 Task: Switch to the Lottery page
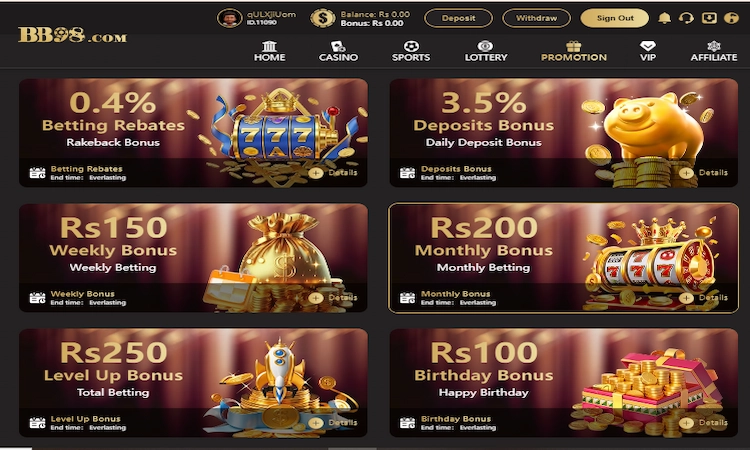point(486,51)
